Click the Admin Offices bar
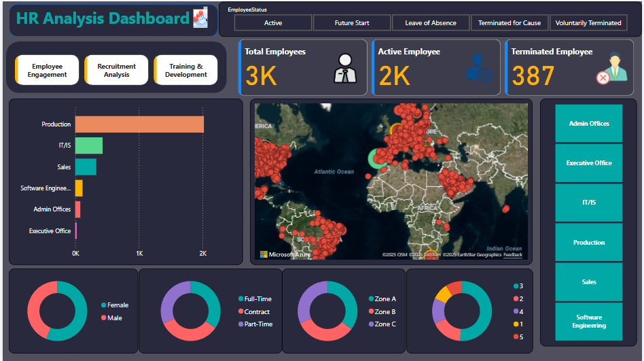 [77, 209]
